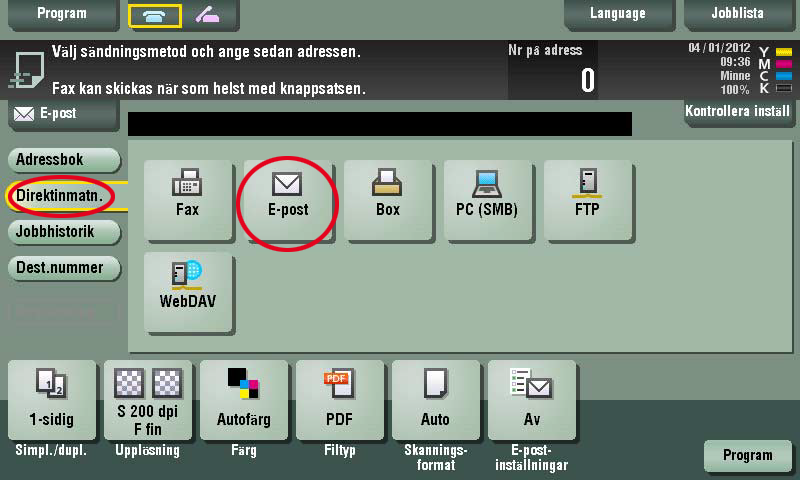Toggle E-postinställningar Av button

(532, 400)
